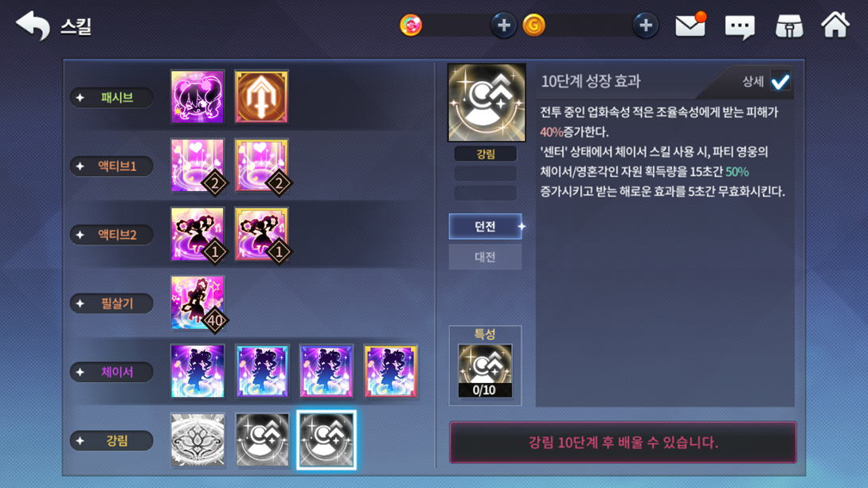Go back using the return arrow
The height and width of the screenshot is (488, 868).
[33, 25]
